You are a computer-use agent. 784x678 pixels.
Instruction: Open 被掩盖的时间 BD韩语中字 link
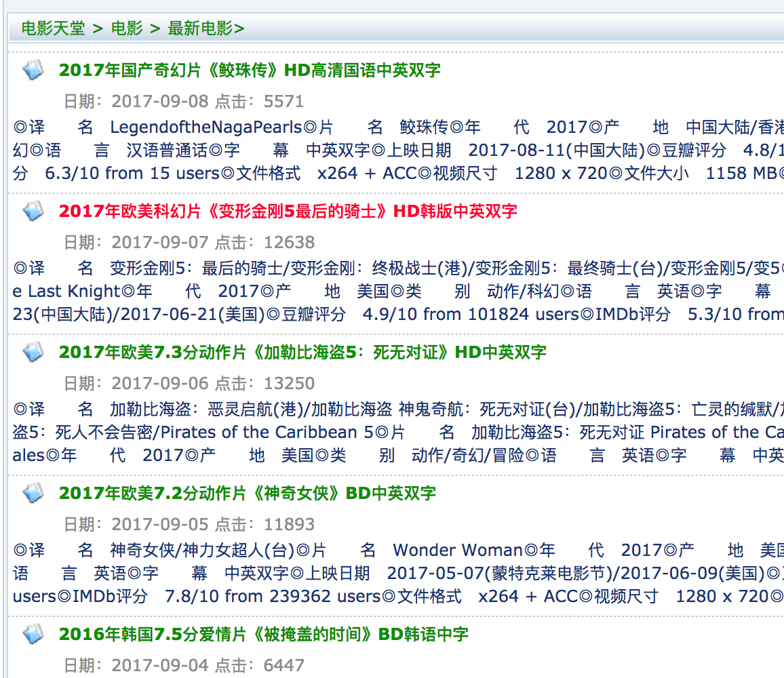click(x=263, y=634)
